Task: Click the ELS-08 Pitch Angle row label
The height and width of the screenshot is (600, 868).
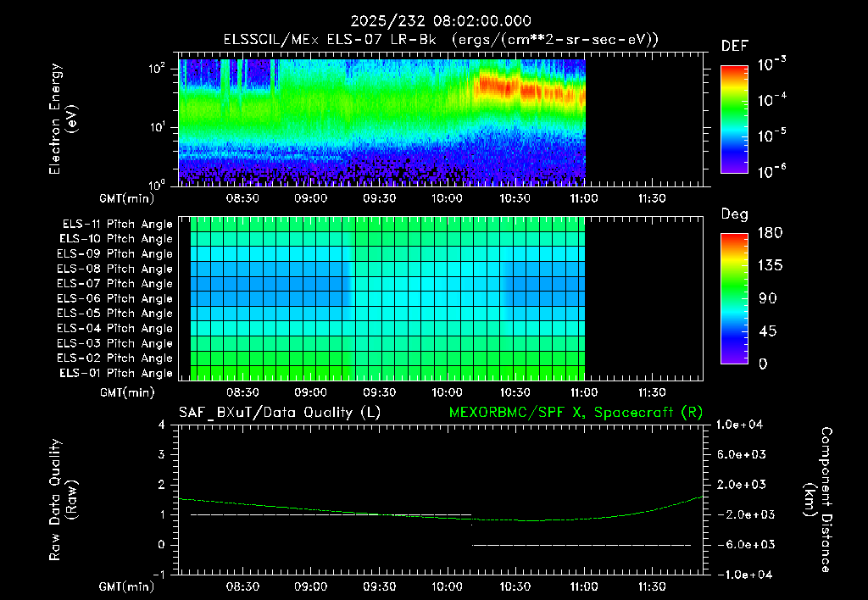Action: [x=114, y=269]
